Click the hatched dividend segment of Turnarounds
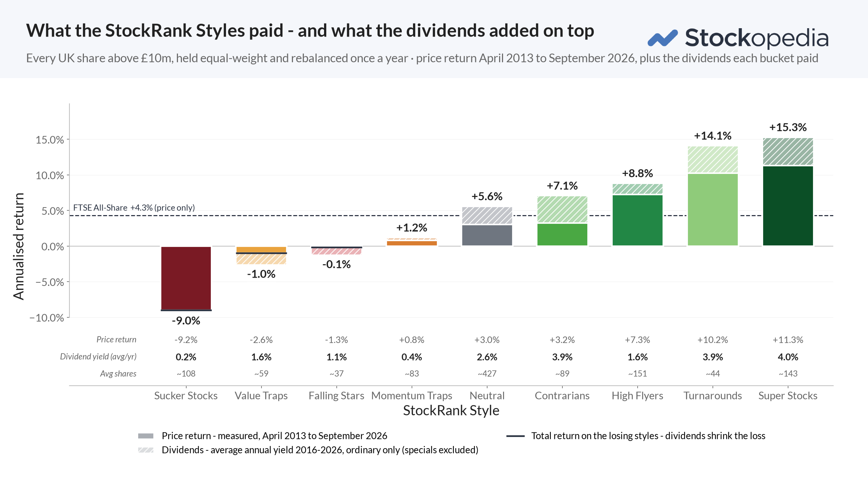This screenshot has width=868, height=488. (x=713, y=159)
